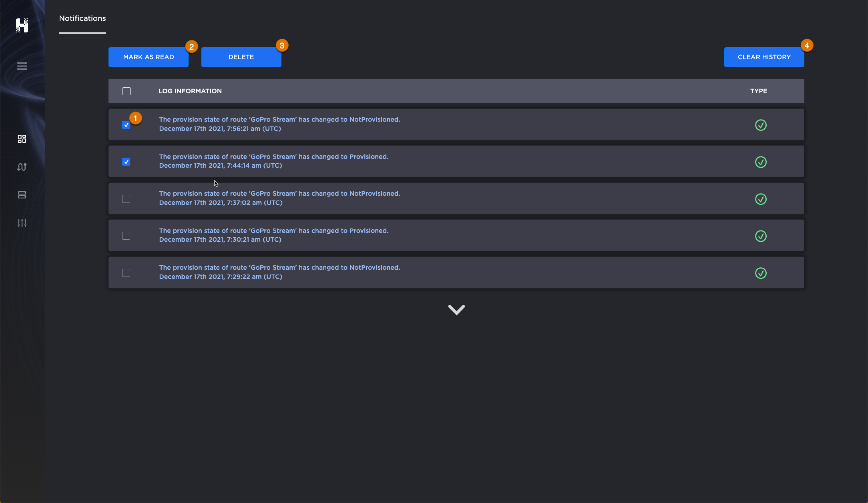Screen dimensions: 868x503
Task: Click green check icon for 7:29:22 notification
Action: tap(761, 273)
